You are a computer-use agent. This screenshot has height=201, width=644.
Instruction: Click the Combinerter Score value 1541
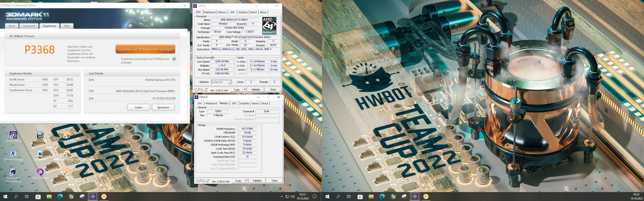(45, 90)
